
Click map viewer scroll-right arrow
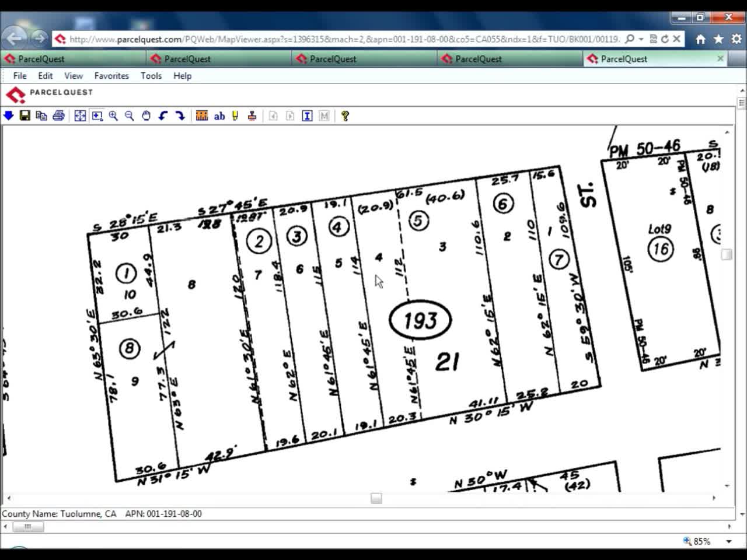(x=714, y=498)
